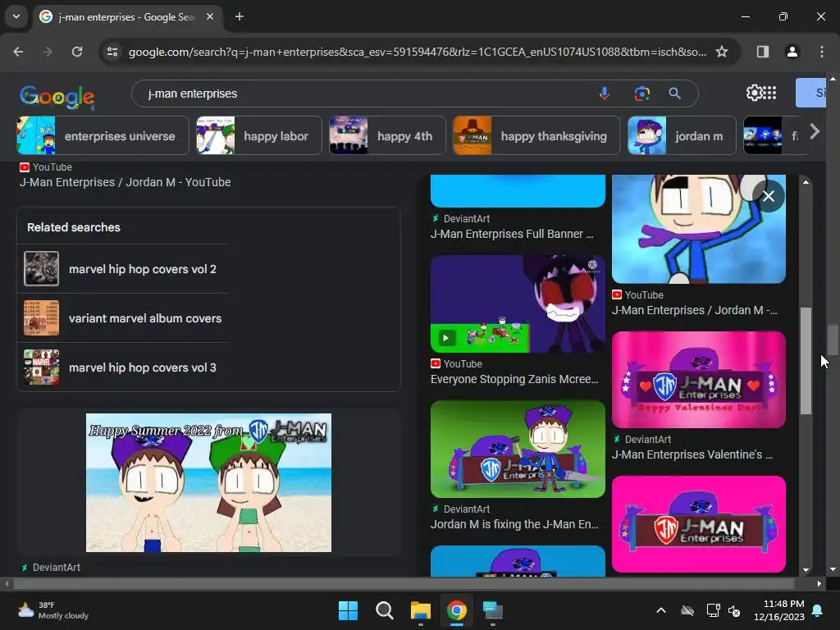Open Jordan M fixing J-Man sign image

coord(518,449)
